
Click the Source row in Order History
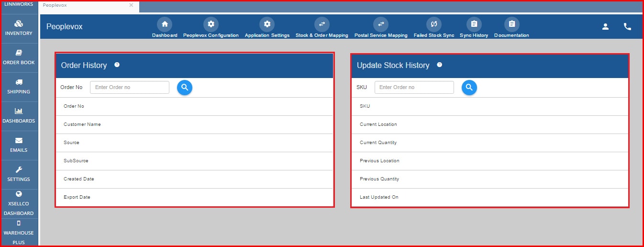[x=194, y=143]
